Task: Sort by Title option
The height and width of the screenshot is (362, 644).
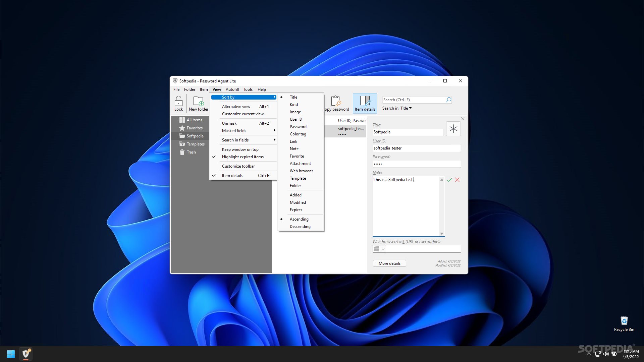Action: [301, 97]
